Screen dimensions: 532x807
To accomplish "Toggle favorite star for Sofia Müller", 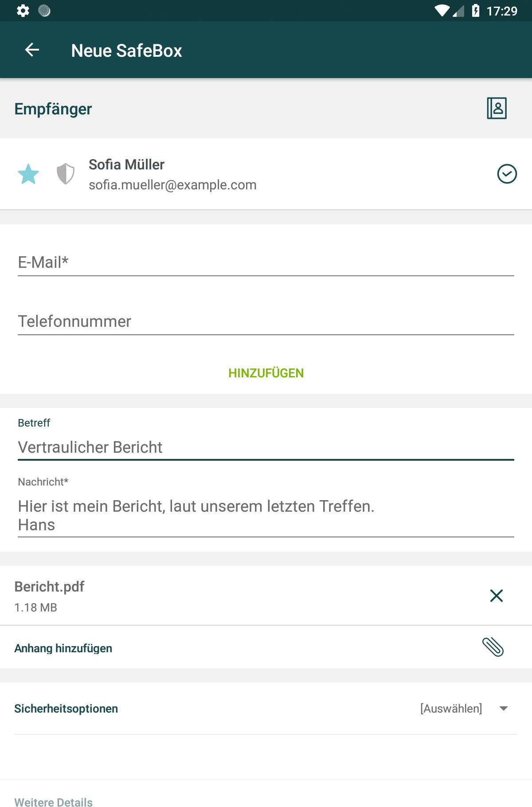I will point(28,174).
